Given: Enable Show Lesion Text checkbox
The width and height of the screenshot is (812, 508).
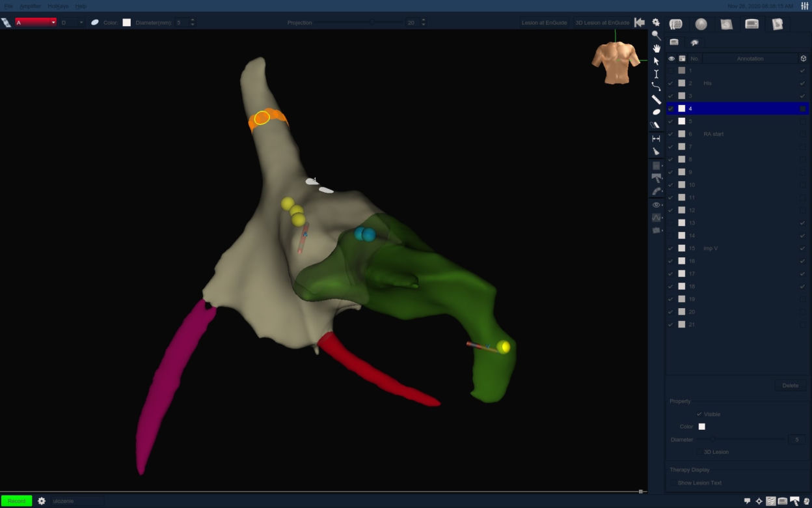Looking at the screenshot, I should (x=673, y=483).
